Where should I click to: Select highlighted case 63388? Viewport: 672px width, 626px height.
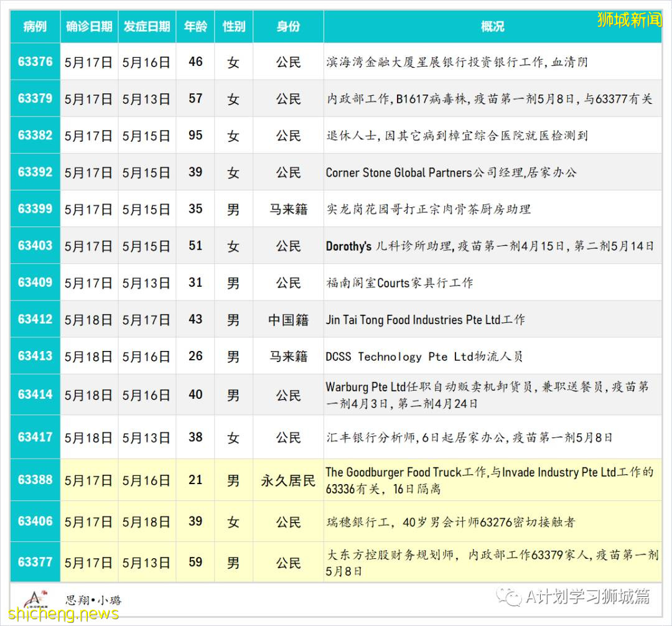(34, 480)
